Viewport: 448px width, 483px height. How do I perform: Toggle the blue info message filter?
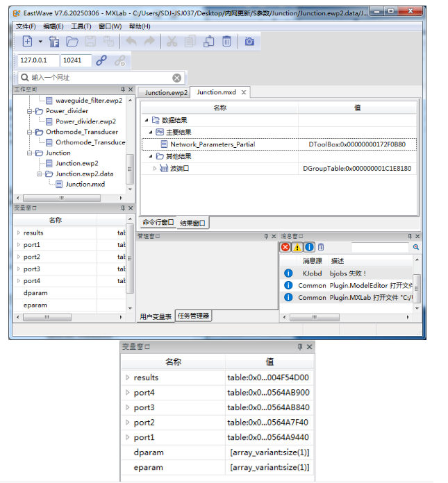point(309,247)
